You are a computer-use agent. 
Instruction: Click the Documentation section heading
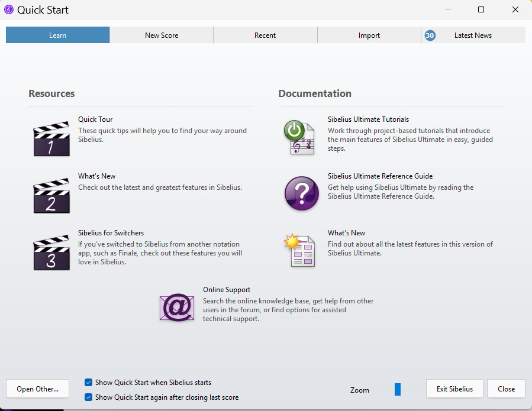coord(315,93)
